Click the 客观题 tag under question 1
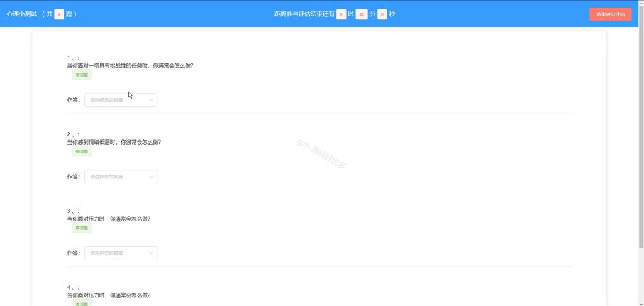This screenshot has height=306, width=644. 82,75
